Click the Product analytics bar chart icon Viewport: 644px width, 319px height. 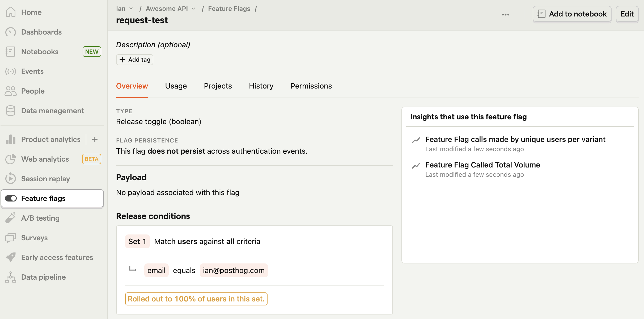click(x=11, y=139)
